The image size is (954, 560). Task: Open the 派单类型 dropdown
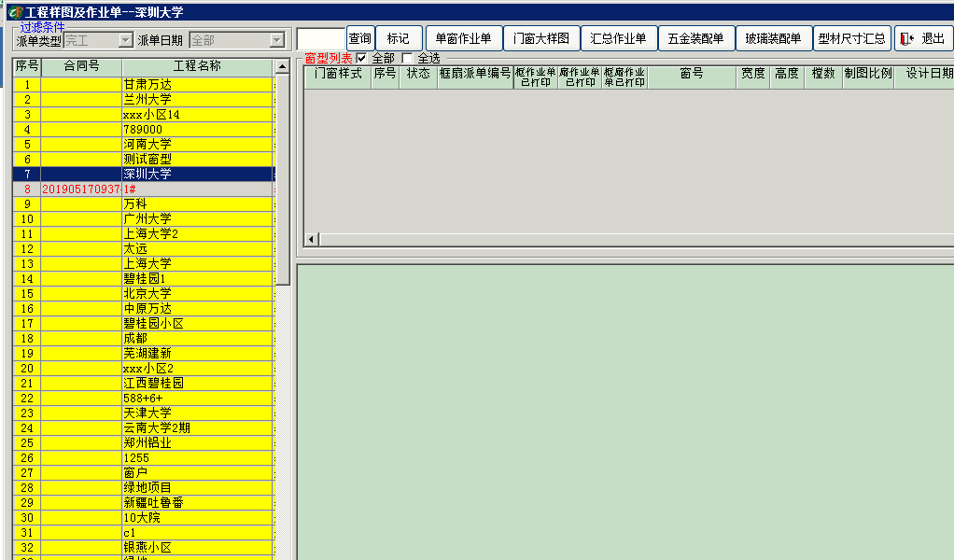pos(125,39)
